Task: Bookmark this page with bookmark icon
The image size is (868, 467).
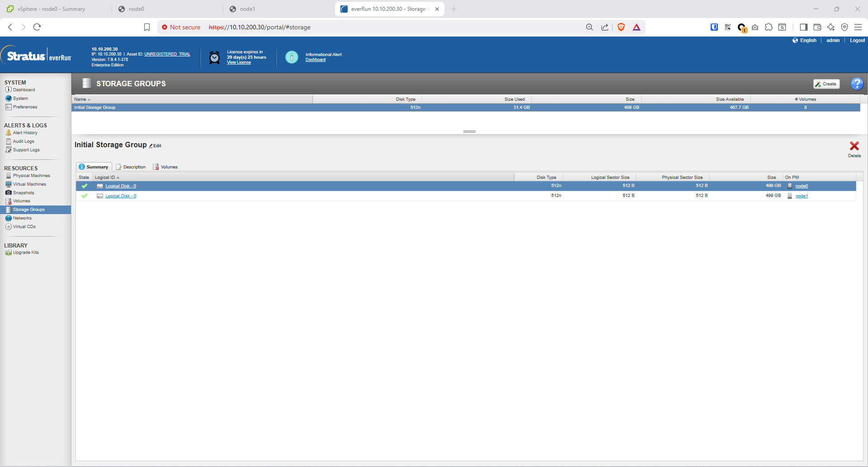Action: click(x=147, y=27)
